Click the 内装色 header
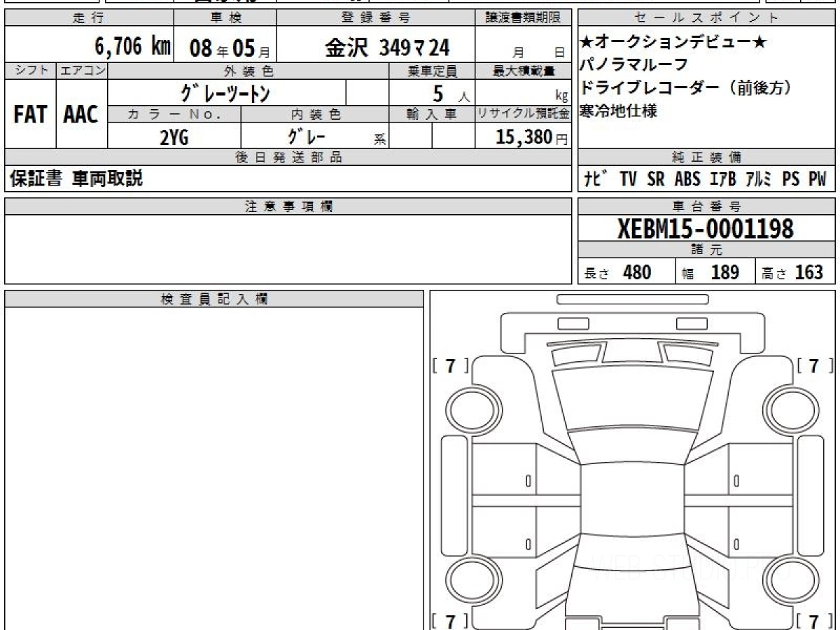840x630 pixels. pyautogui.click(x=315, y=114)
